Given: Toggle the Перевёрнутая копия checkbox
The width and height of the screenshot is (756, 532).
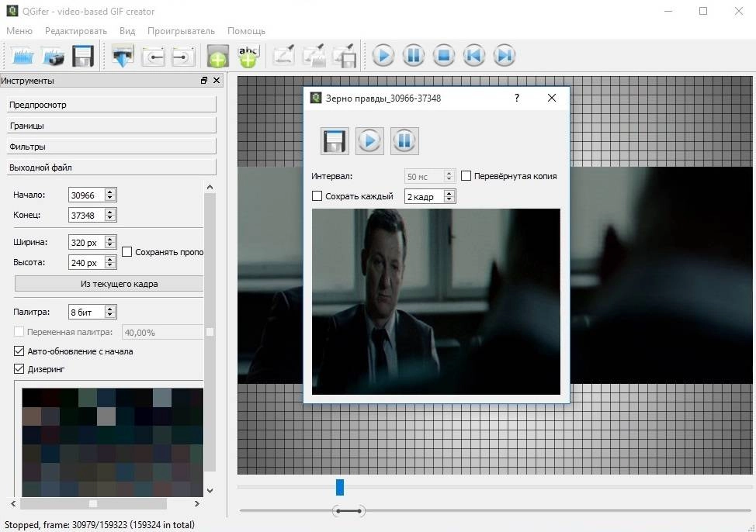Looking at the screenshot, I should [x=466, y=176].
